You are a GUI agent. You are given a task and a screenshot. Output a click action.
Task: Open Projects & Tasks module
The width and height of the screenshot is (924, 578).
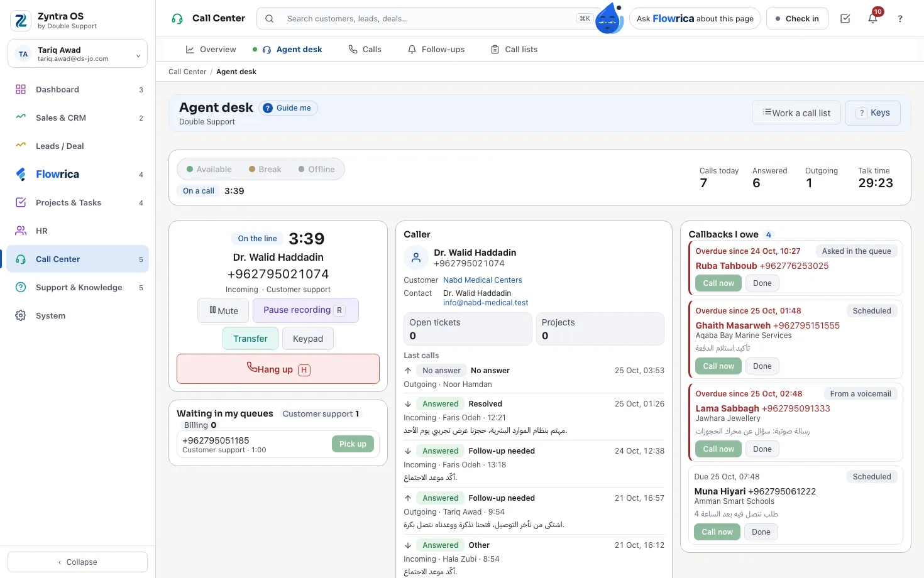78,203
